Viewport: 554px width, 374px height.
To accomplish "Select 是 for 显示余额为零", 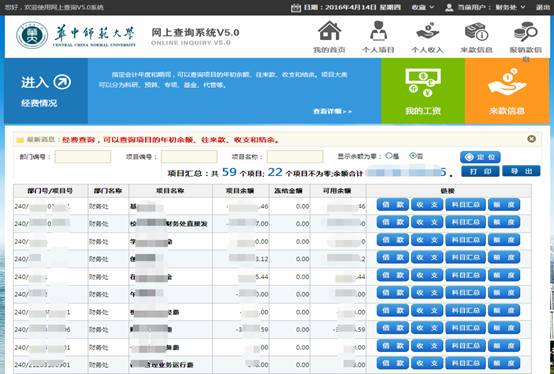I will tap(389, 155).
